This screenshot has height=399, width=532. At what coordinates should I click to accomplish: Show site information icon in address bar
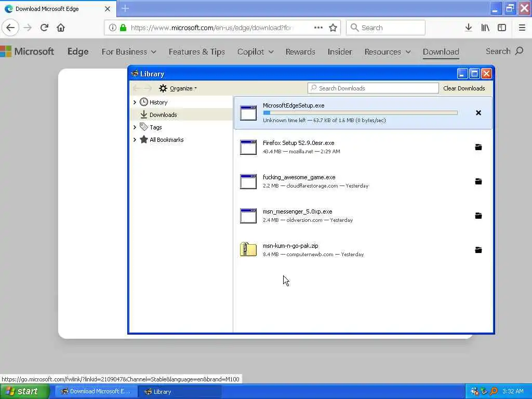click(x=112, y=28)
